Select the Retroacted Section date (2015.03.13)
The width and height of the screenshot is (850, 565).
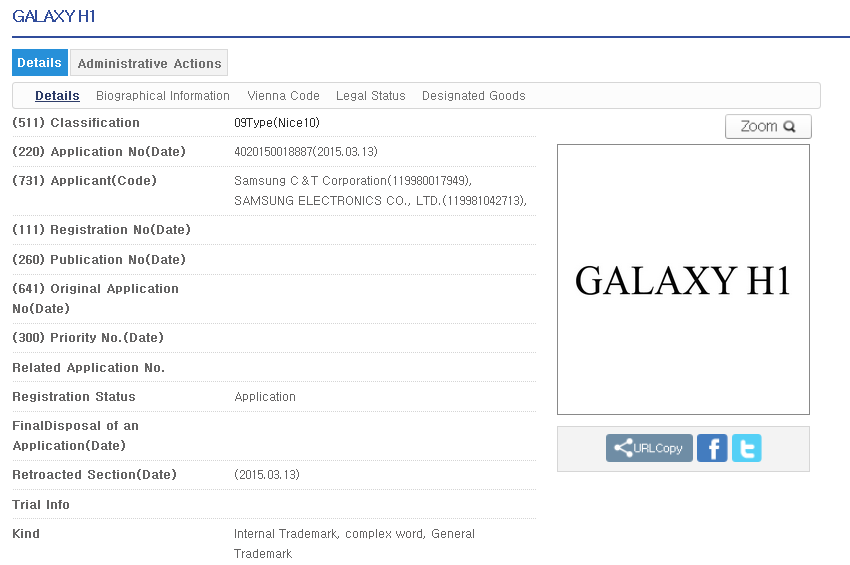pos(267,474)
